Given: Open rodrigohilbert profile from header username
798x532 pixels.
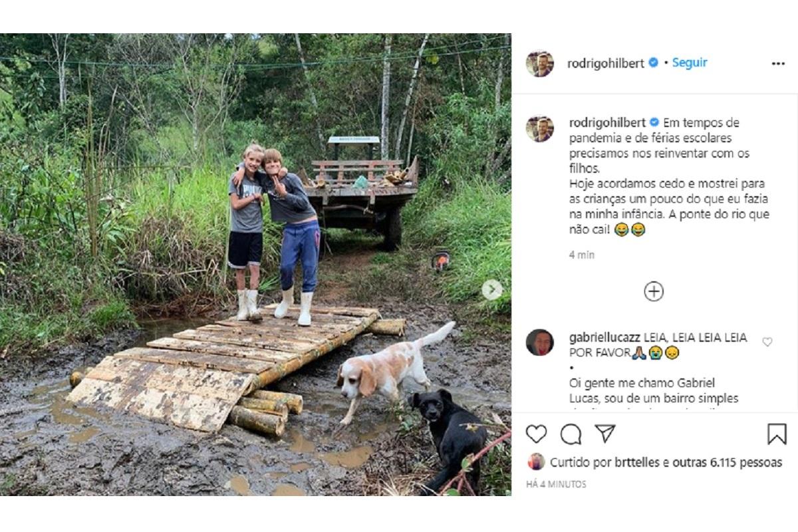Looking at the screenshot, I should [x=606, y=63].
